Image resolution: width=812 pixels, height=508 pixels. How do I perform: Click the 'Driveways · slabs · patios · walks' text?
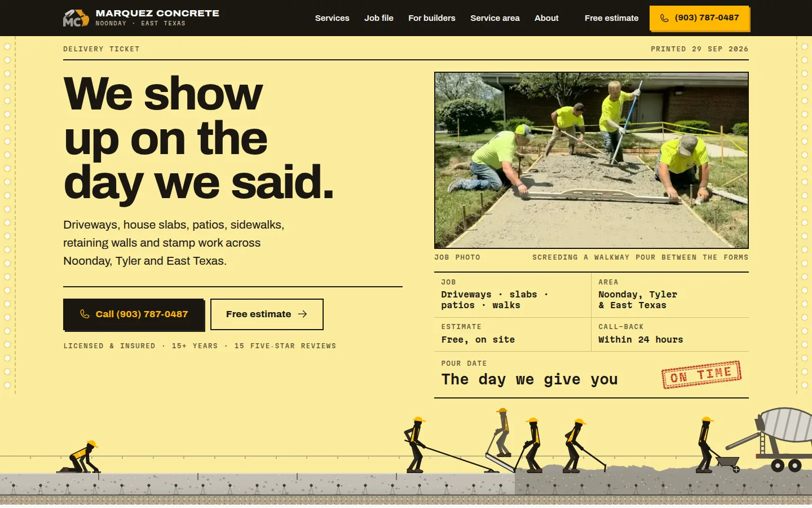coord(495,300)
